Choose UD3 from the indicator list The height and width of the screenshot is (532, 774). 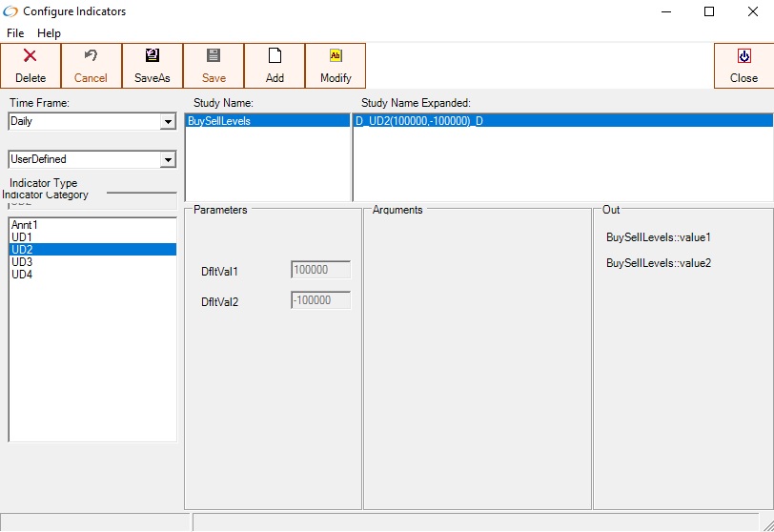click(22, 262)
